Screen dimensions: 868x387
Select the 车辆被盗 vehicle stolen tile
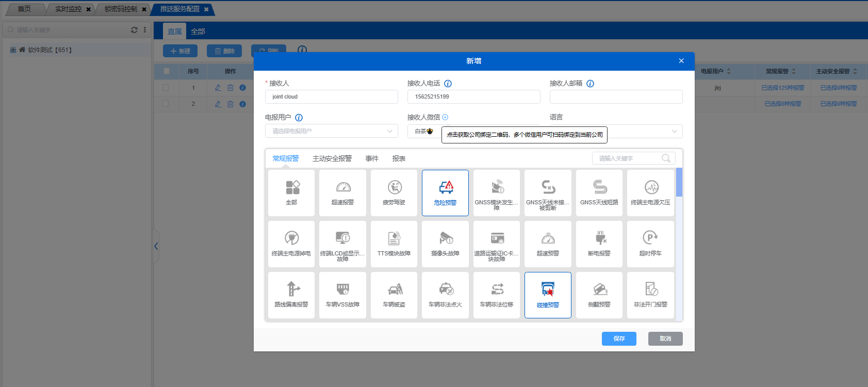tap(394, 295)
